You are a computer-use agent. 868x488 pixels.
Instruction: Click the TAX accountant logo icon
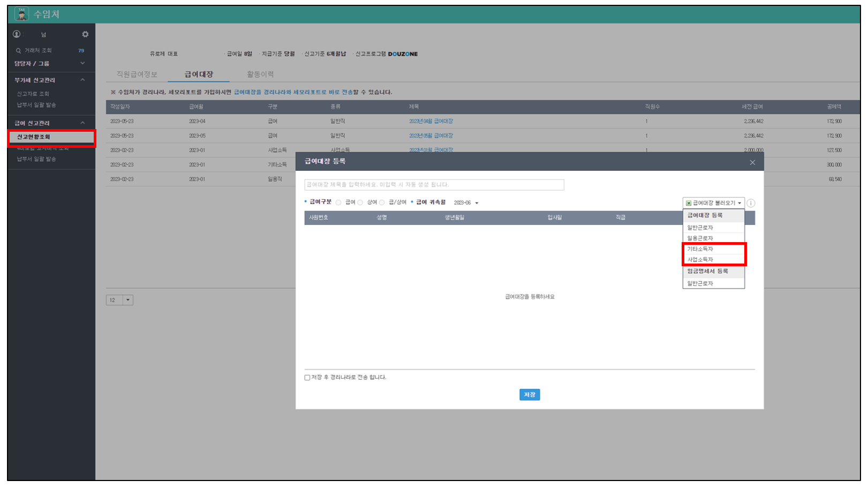(x=21, y=14)
